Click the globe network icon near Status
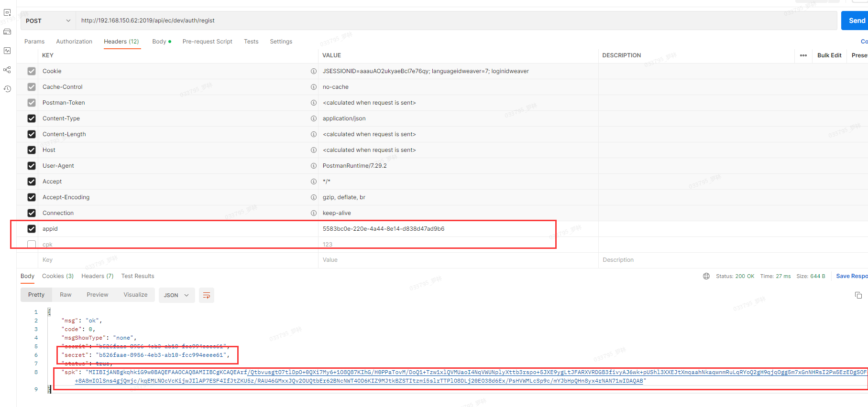The height and width of the screenshot is (407, 868). (706, 276)
